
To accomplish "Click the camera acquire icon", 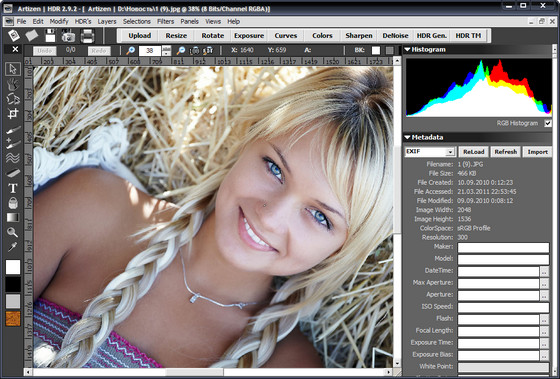I will pyautogui.click(x=68, y=36).
